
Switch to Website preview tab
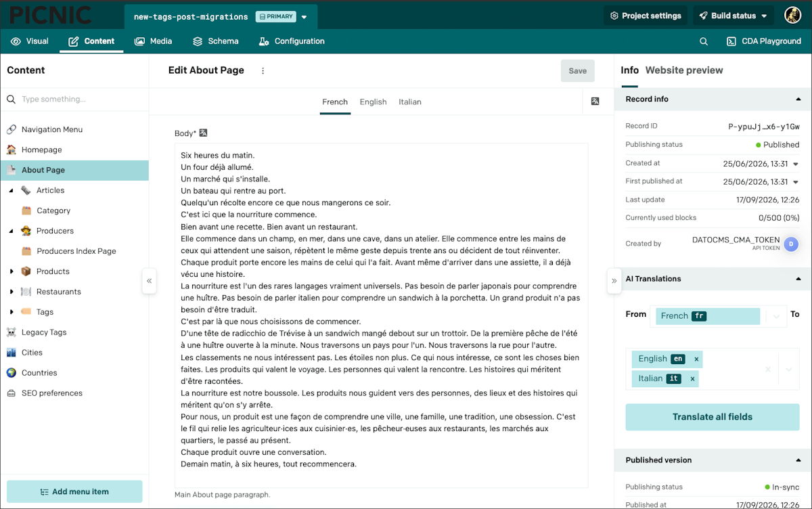click(x=684, y=70)
